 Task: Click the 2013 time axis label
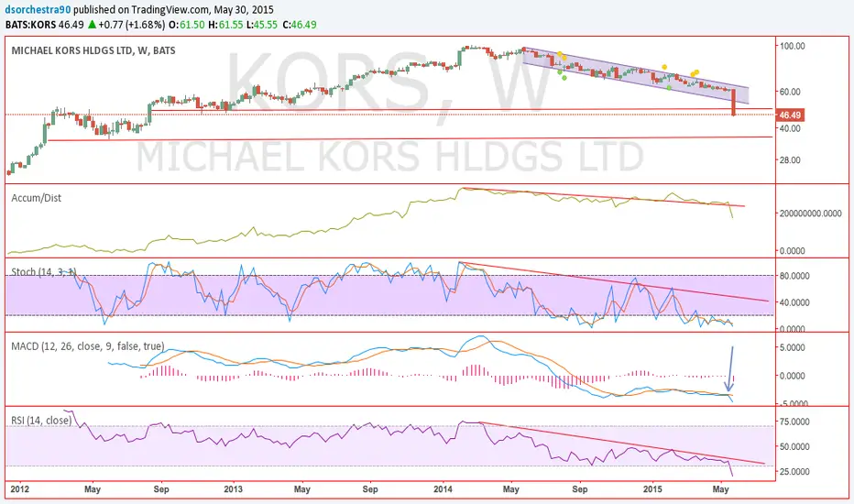(x=234, y=488)
